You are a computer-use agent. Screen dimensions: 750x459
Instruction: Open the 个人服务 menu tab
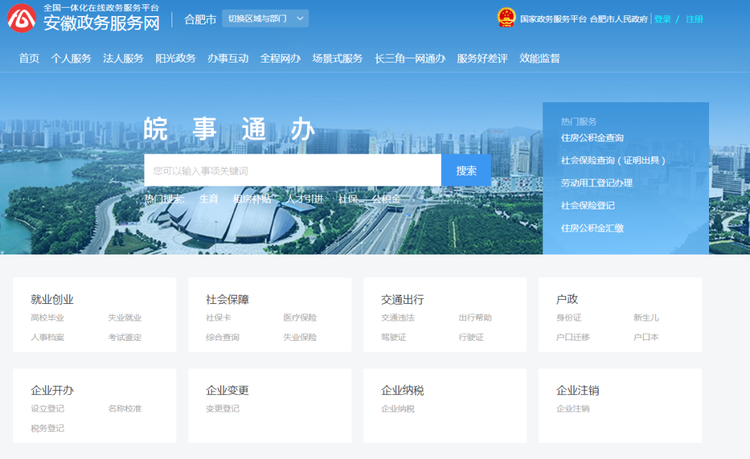pyautogui.click(x=71, y=58)
